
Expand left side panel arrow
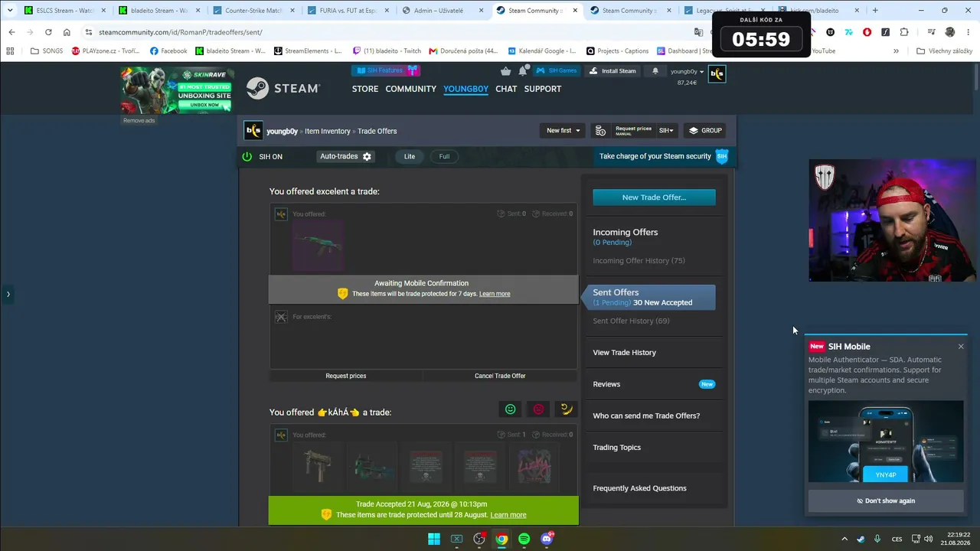click(x=8, y=294)
